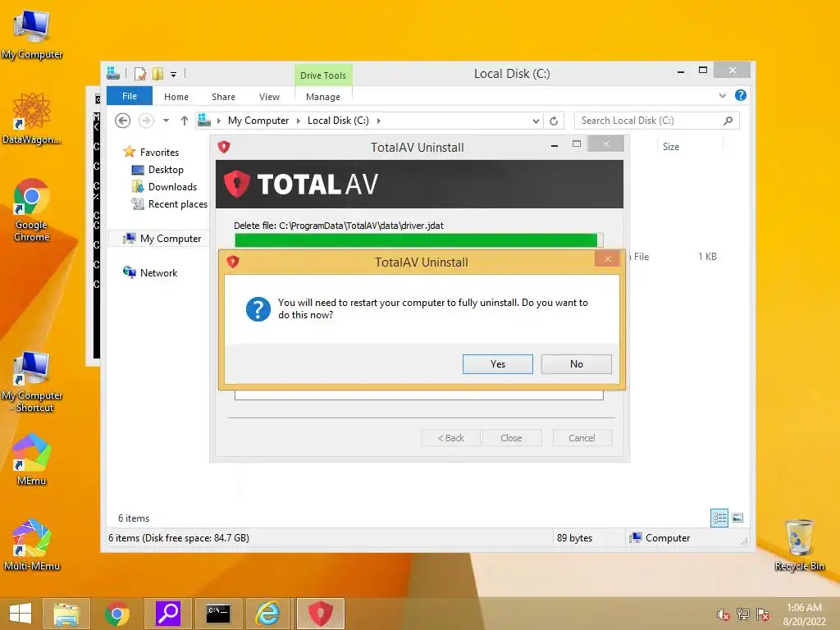Click the TotalAV Uninstall window title icon
Image resolution: width=840 pixels, height=630 pixels.
pyautogui.click(x=224, y=146)
